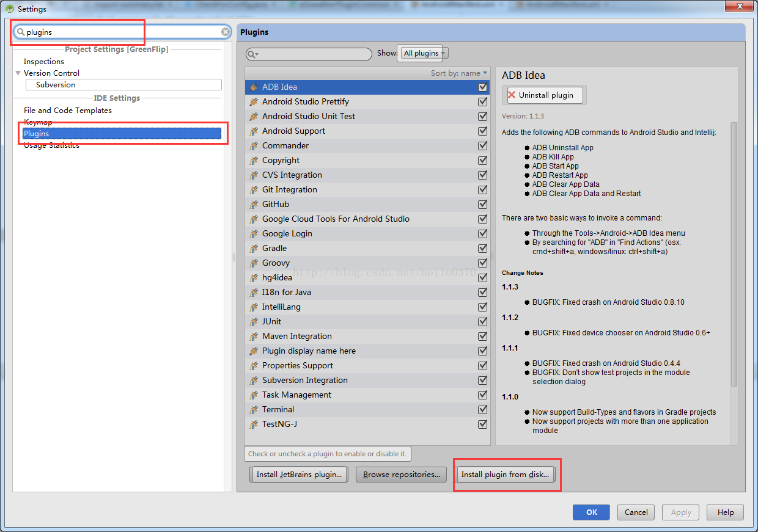This screenshot has width=758, height=532.
Task: Close the Settings dialog window
Action: (738, 7)
